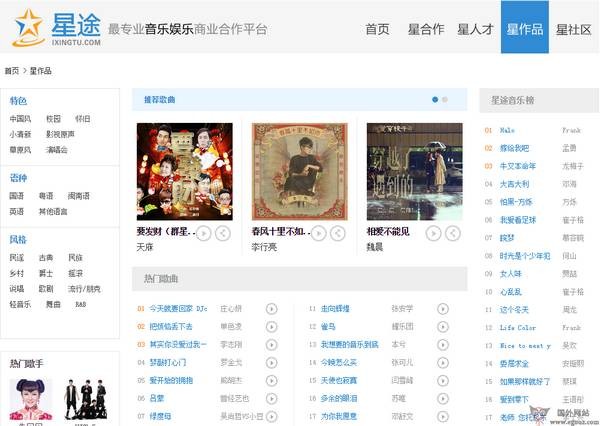
Task: Share the song 春风十里不如
Action: pyautogui.click(x=338, y=233)
